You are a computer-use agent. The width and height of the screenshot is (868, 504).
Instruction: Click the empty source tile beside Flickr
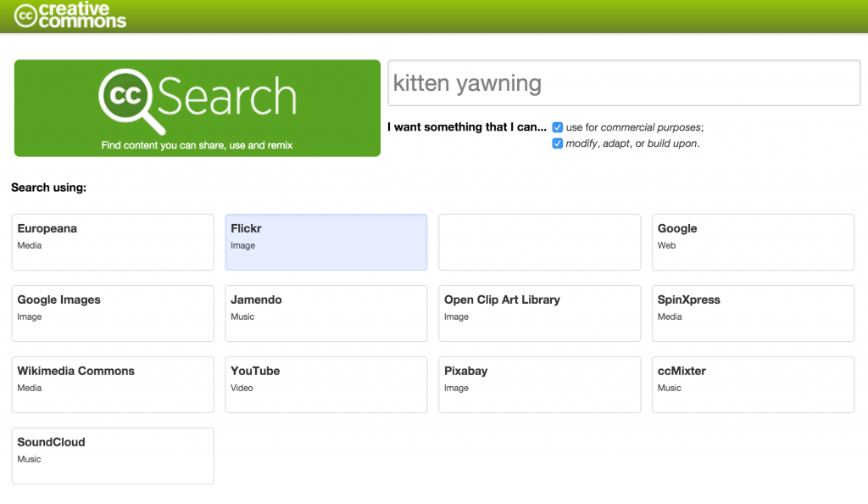539,242
